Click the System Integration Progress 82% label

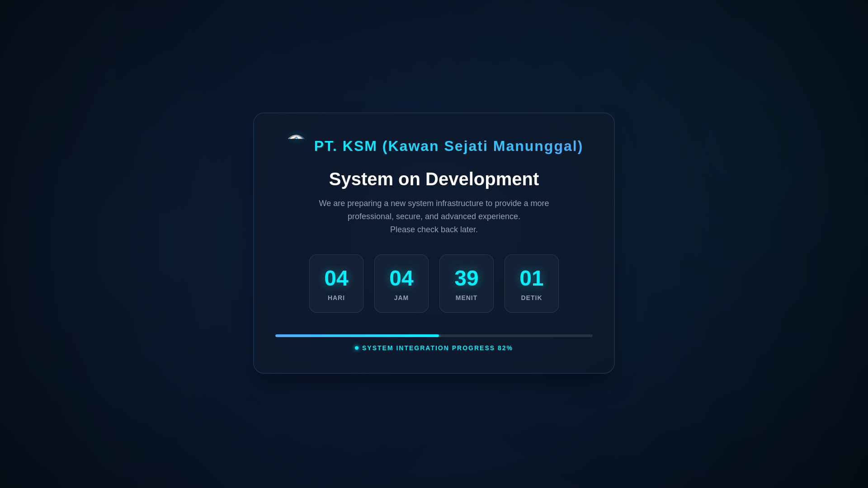(437, 348)
